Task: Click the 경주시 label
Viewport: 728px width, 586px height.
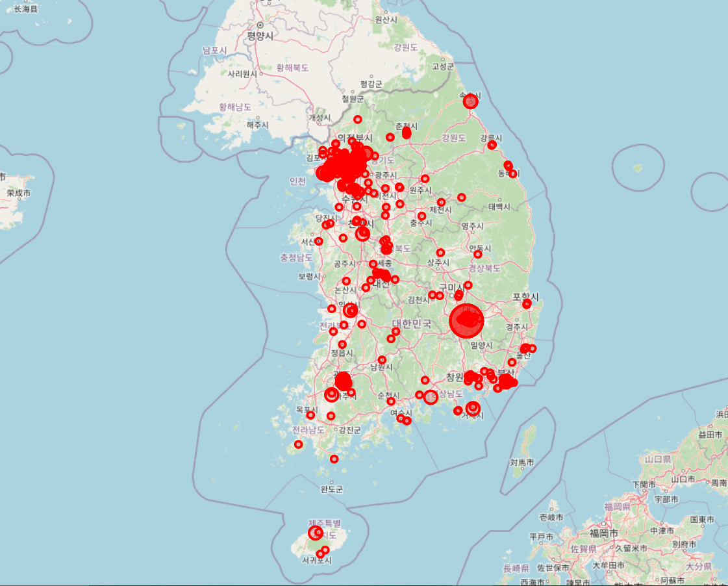Action: (x=517, y=327)
